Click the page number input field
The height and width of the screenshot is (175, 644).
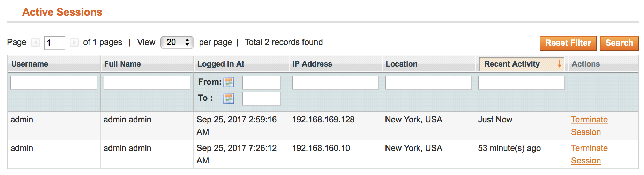(x=54, y=43)
